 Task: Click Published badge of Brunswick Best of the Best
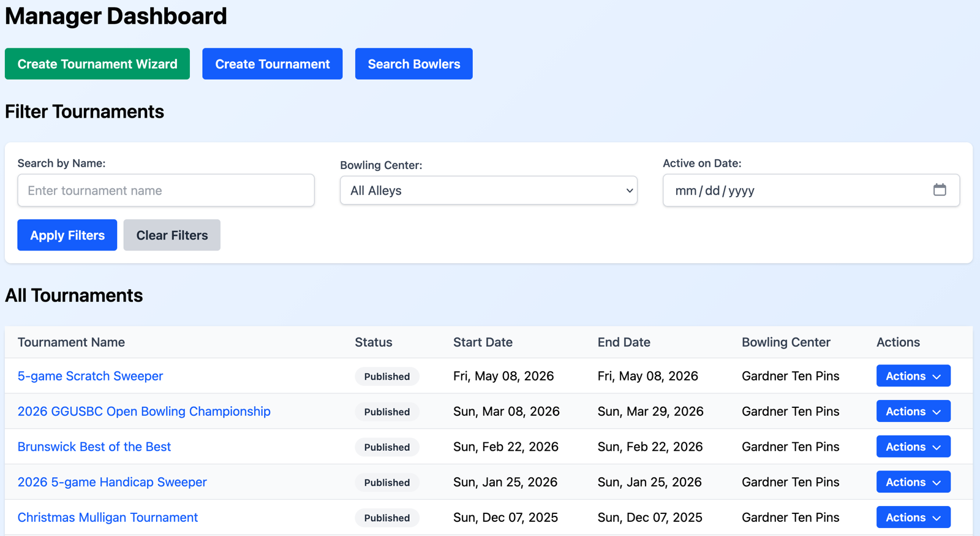387,447
